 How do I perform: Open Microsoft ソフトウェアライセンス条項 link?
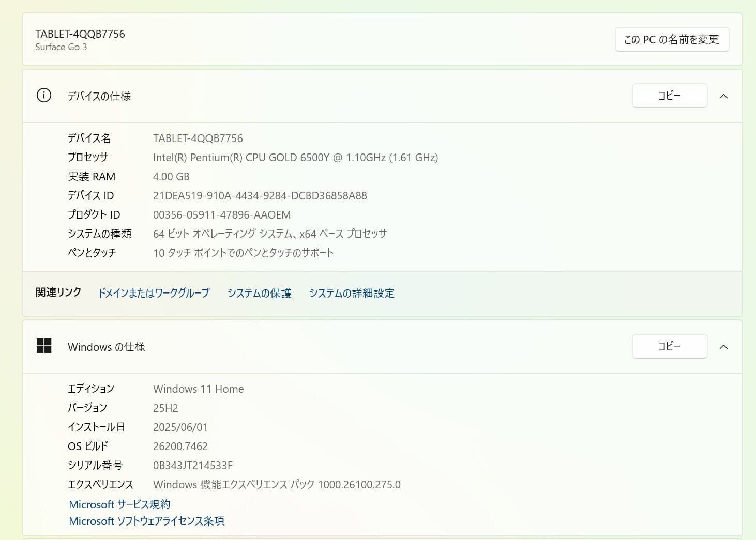click(147, 521)
